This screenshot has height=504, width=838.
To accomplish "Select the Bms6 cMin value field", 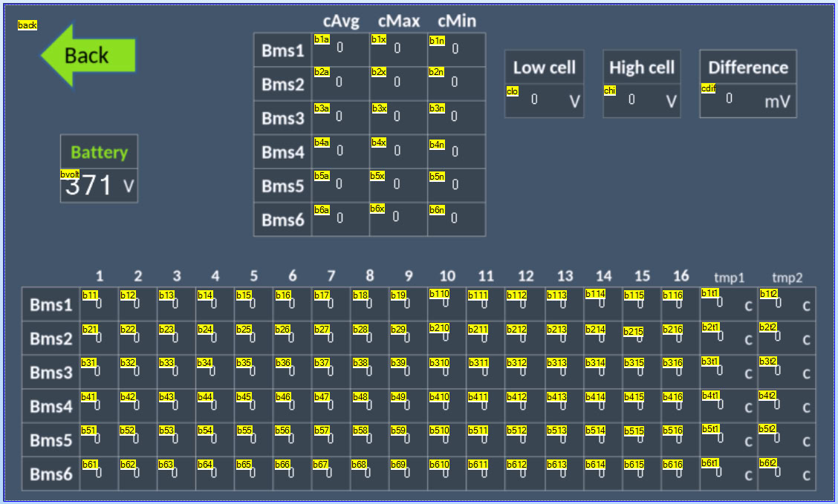I will tap(455, 219).
